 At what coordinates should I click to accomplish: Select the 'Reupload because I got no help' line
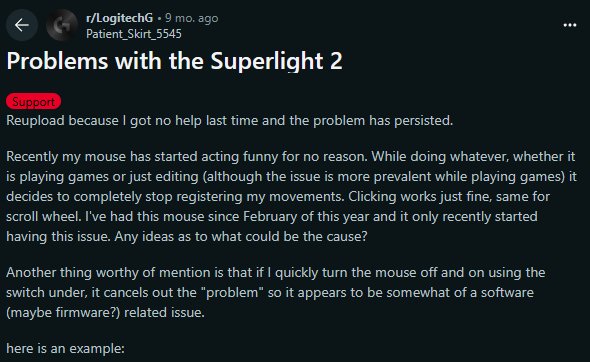coord(230,120)
